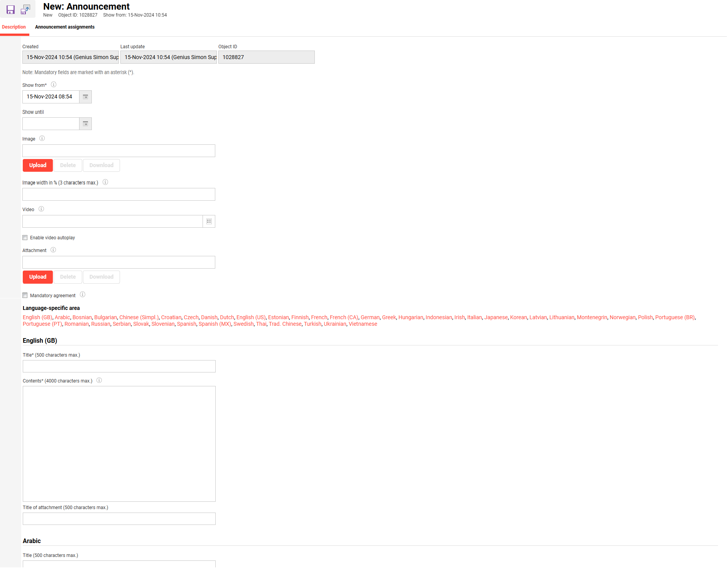Click the Save and close icon
The width and height of the screenshot is (728, 572).
[25, 10]
